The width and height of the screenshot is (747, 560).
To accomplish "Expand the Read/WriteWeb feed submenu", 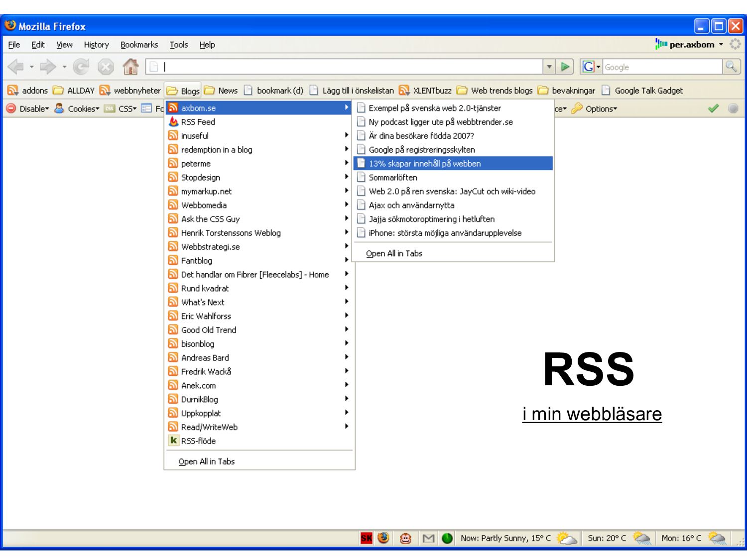I will coord(259,427).
